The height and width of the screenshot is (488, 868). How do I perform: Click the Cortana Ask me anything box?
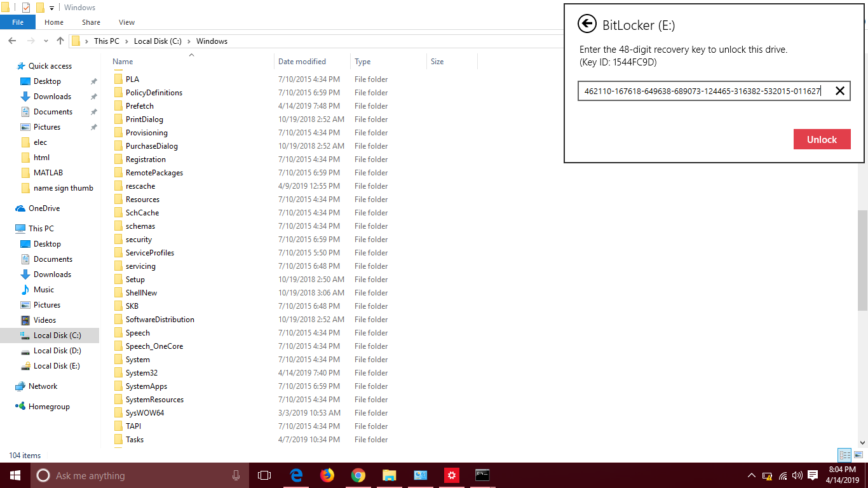140,475
